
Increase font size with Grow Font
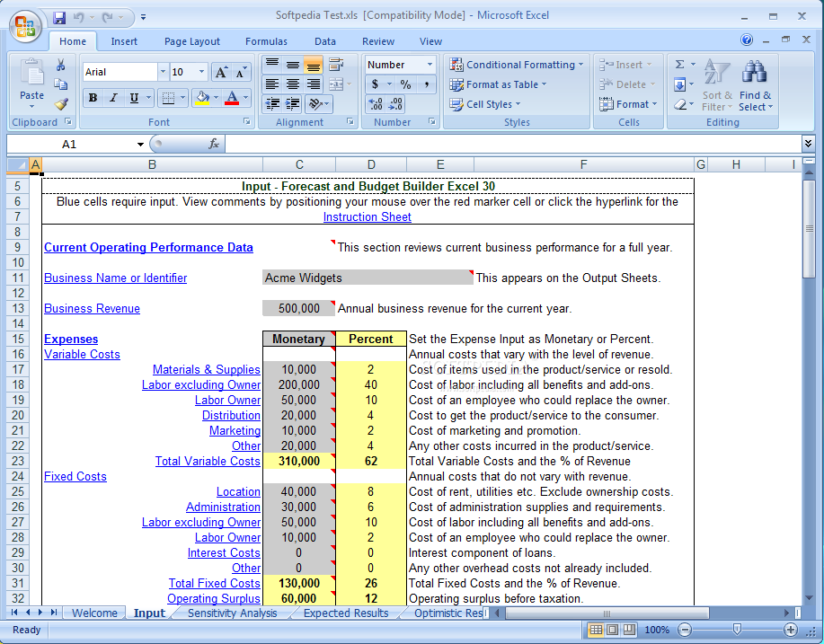pos(221,72)
